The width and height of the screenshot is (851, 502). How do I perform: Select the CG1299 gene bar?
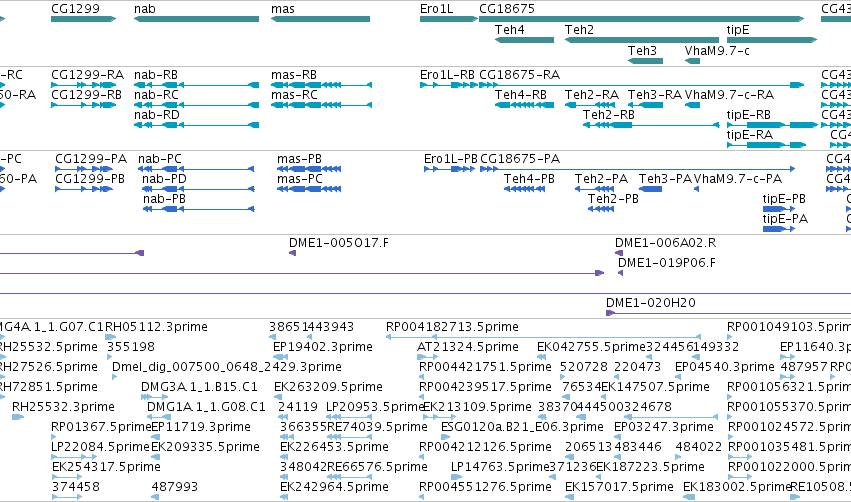point(84,19)
